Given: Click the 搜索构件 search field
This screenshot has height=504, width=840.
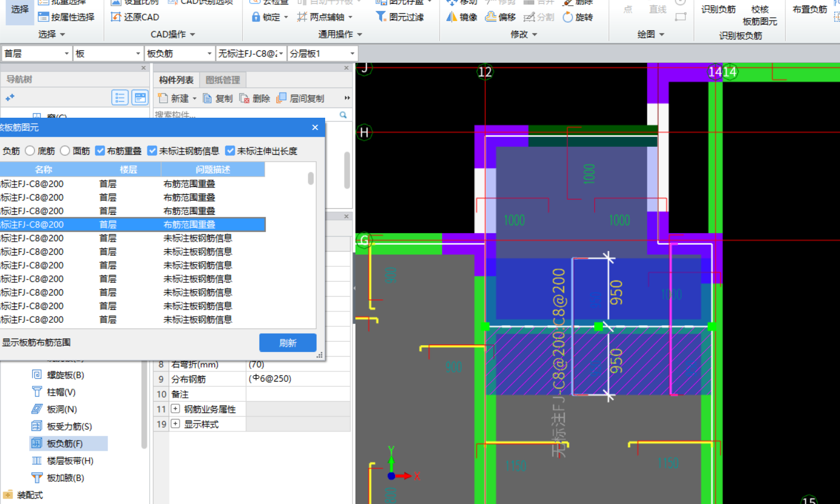Looking at the screenshot, I should (246, 115).
